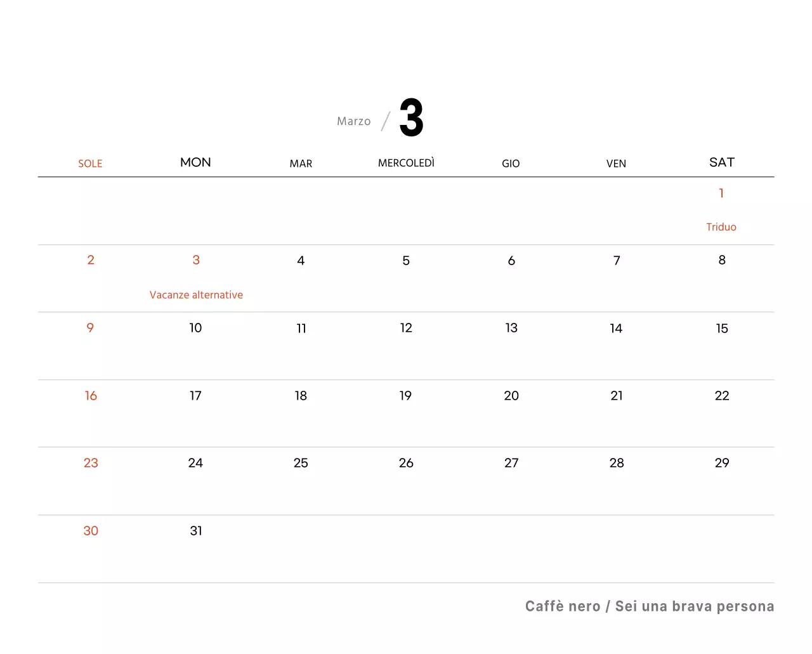The height and width of the screenshot is (654, 812).
Task: Click date 1 on Saturday
Action: coord(721,193)
